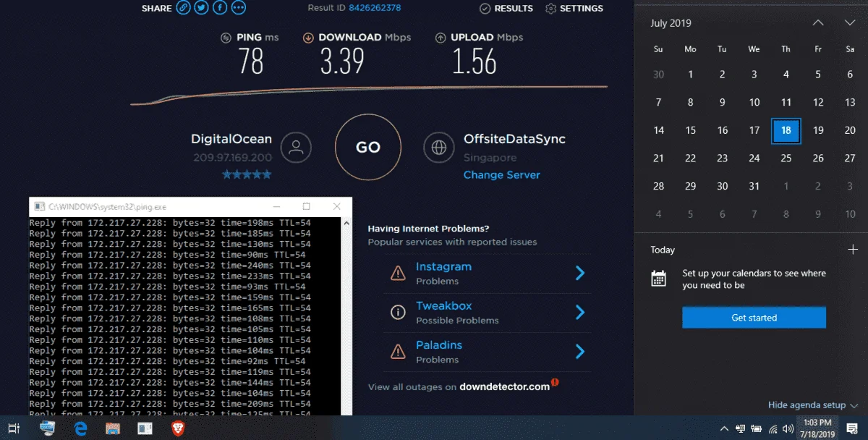
Task: Expand the Tweakbox row with its chevron
Action: (579, 312)
